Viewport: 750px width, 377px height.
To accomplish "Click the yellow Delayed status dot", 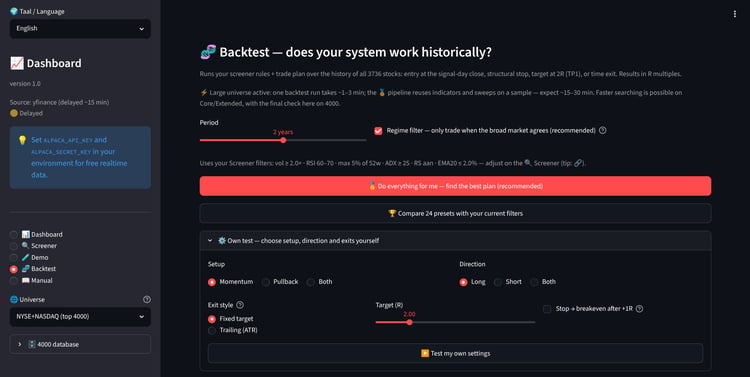I will tap(14, 113).
